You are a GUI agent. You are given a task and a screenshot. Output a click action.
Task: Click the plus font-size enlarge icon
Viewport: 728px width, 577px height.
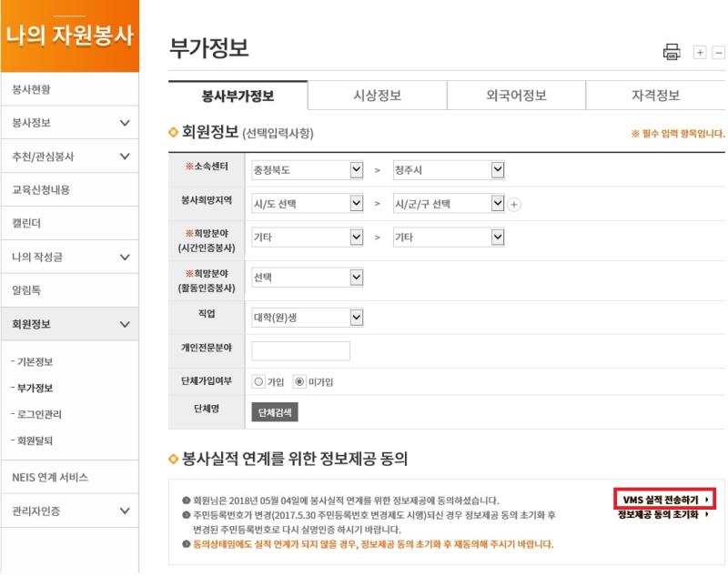click(x=700, y=53)
